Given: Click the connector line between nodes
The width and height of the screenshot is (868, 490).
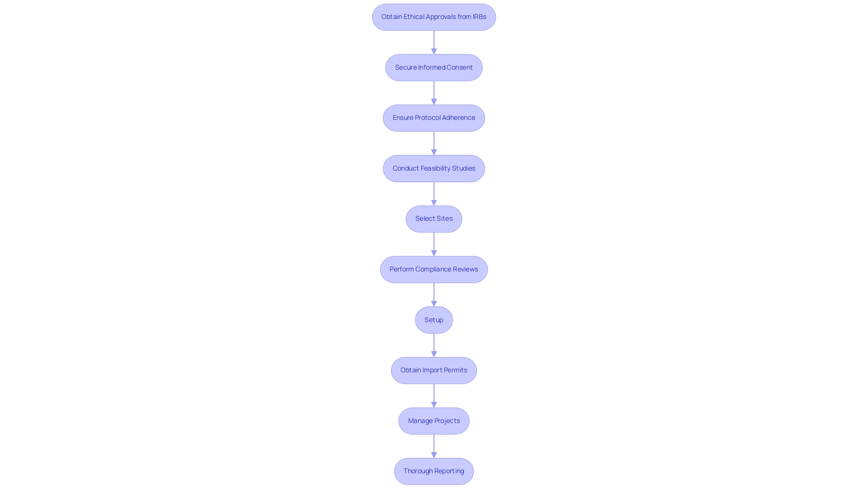Looking at the screenshot, I should pyautogui.click(x=434, y=43).
